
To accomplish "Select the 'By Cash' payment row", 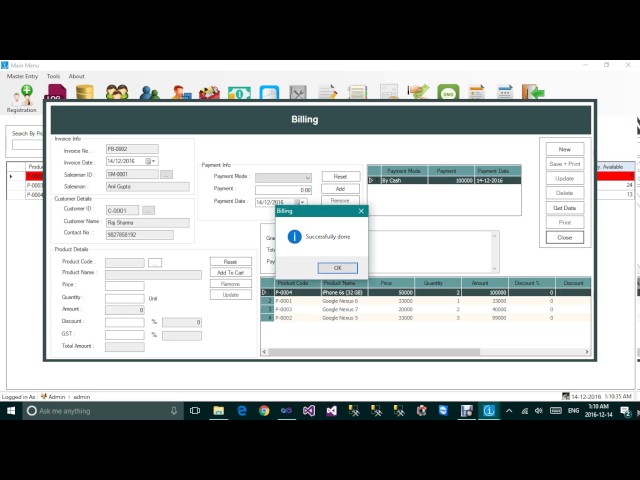I will pyautogui.click(x=444, y=180).
